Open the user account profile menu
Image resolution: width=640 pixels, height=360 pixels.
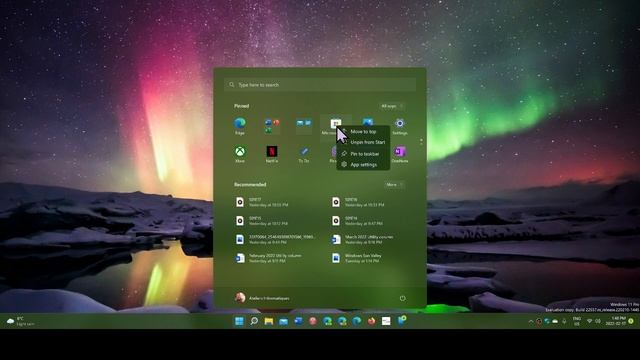(262, 298)
